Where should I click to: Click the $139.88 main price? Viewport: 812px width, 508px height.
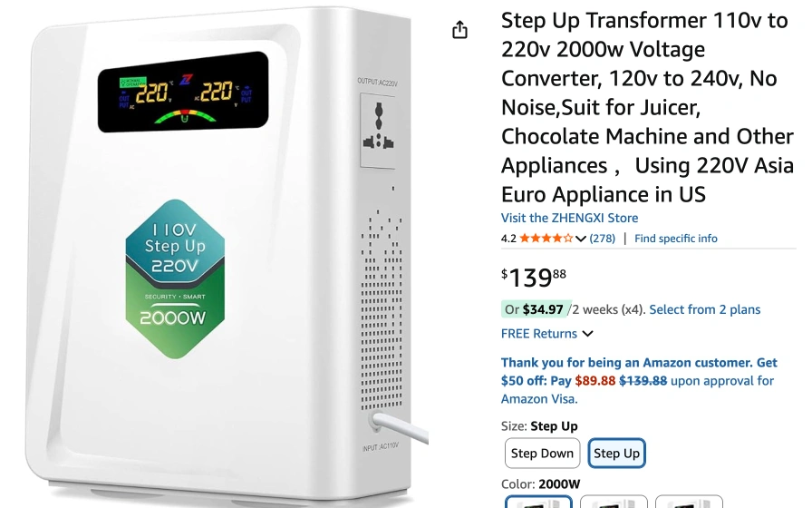(x=534, y=278)
